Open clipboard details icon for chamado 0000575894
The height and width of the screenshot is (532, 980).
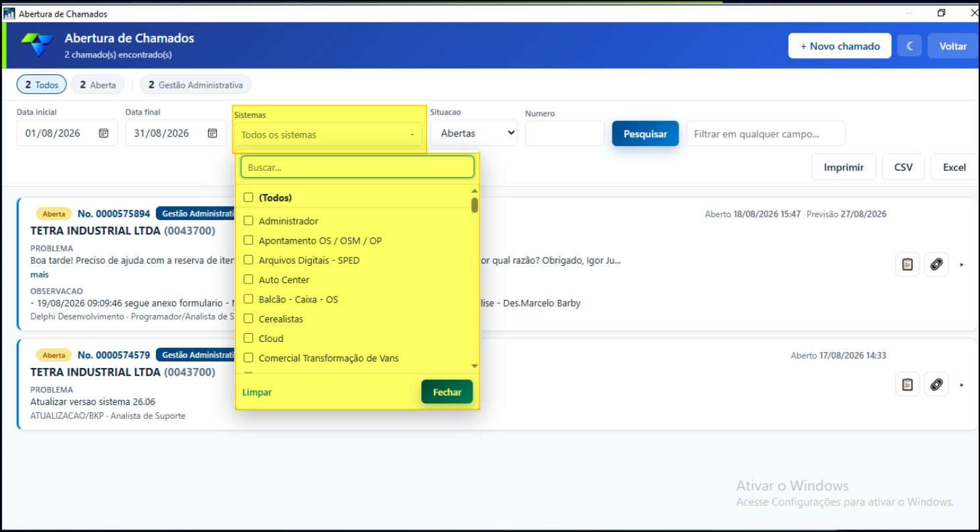click(x=907, y=264)
